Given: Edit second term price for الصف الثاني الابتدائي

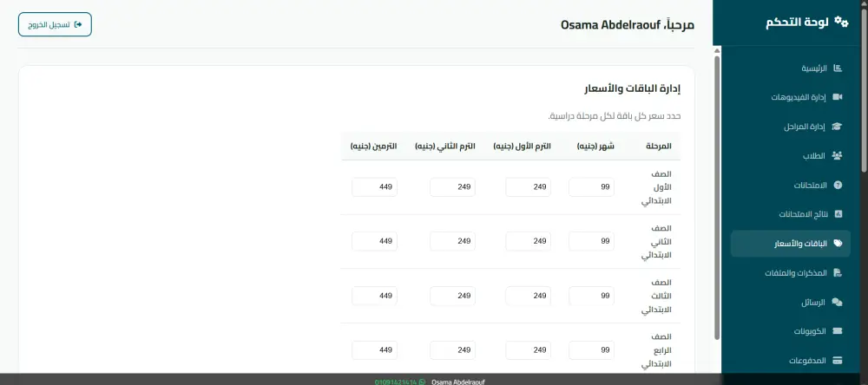Looking at the screenshot, I should [452, 241].
